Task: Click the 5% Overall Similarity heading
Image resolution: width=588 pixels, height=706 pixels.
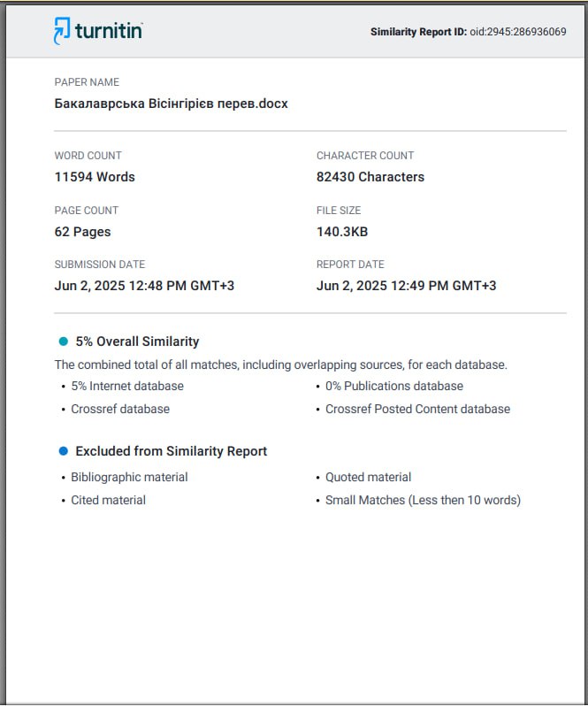Action: coord(137,341)
